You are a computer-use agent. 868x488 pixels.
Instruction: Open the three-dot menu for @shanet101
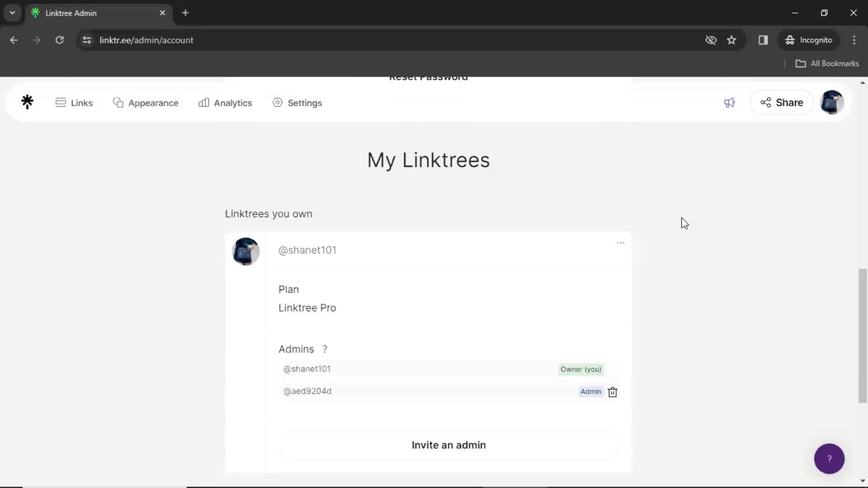[621, 243]
